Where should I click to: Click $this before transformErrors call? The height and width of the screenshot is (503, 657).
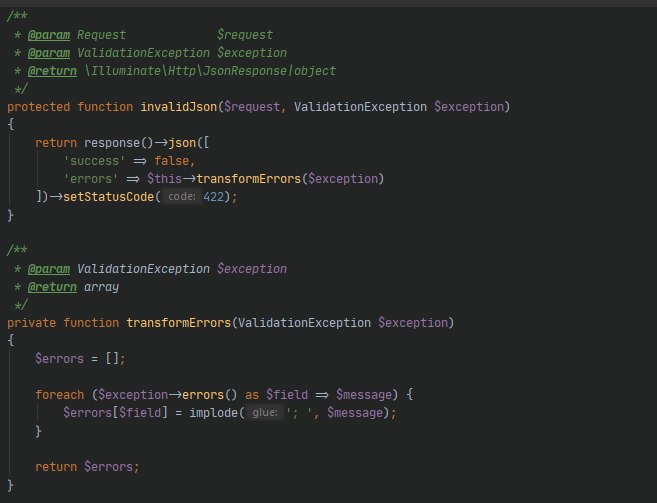164,179
